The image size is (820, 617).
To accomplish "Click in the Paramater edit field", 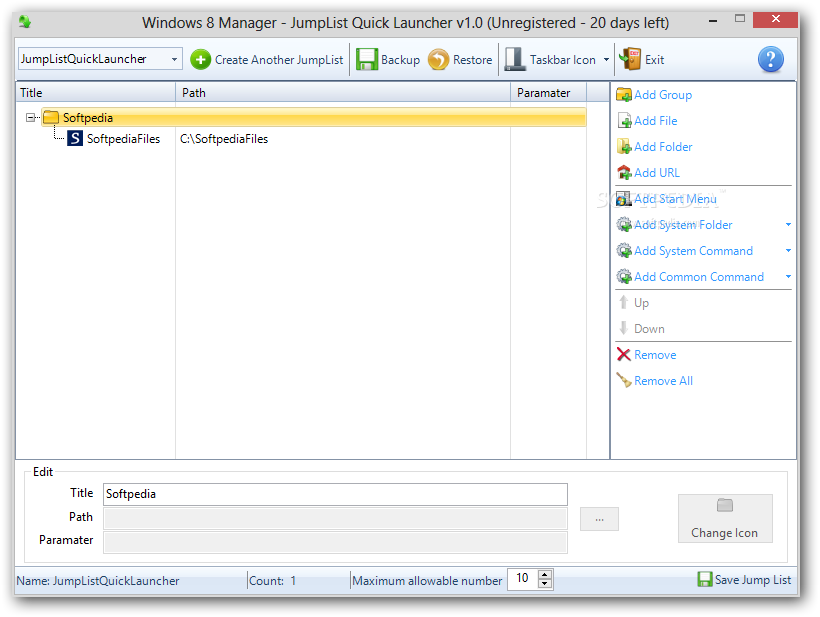I will pos(335,542).
